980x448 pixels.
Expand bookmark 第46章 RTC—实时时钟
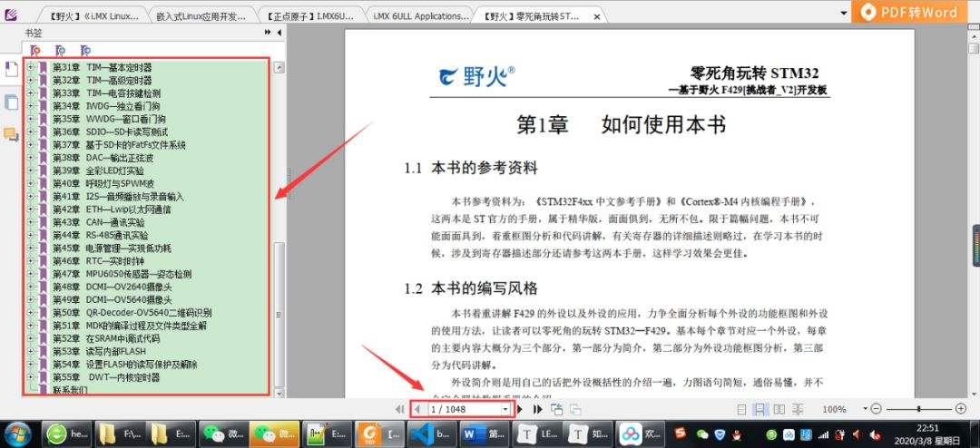coord(30,261)
